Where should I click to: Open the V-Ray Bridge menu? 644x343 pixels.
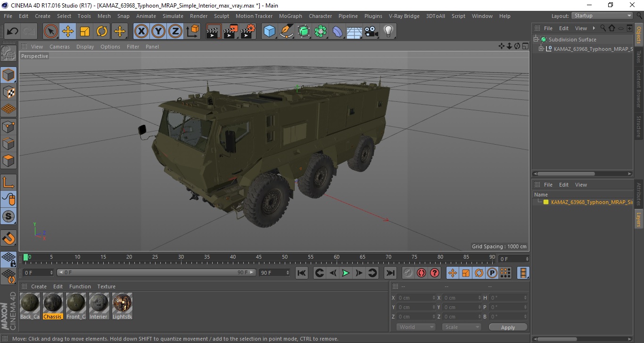404,16
